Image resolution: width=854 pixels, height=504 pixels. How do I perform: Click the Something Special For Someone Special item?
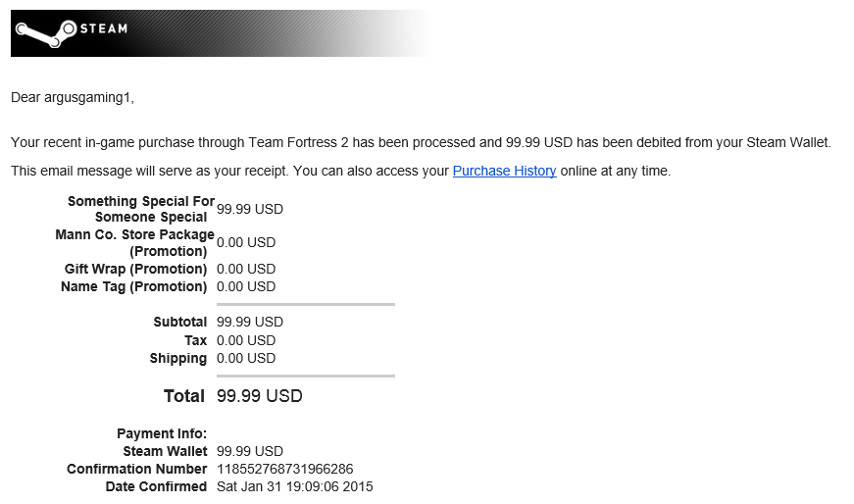(140, 209)
